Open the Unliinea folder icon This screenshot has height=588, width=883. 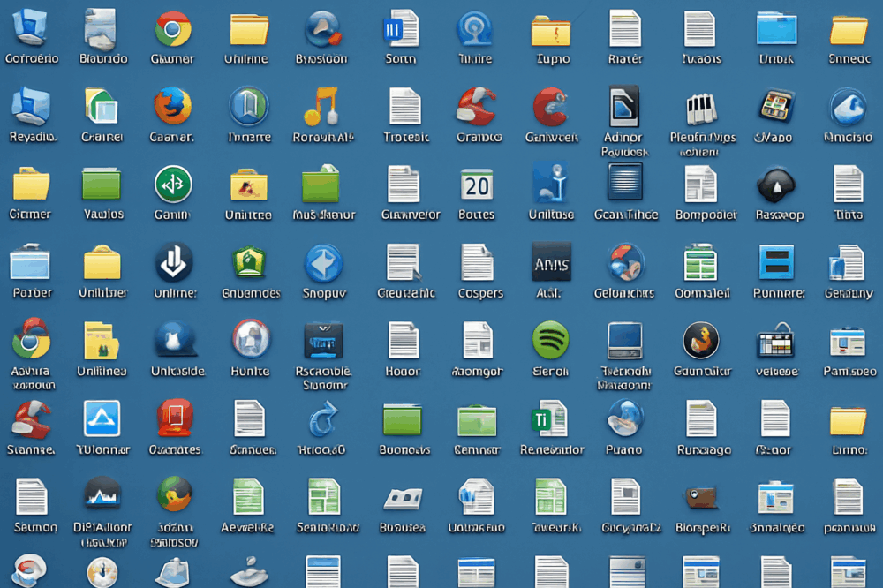click(102, 340)
